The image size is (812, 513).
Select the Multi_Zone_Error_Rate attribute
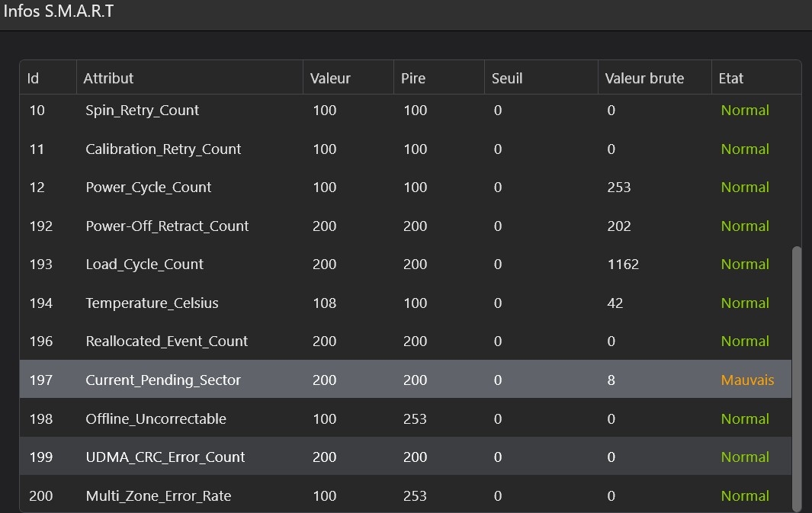tap(159, 495)
